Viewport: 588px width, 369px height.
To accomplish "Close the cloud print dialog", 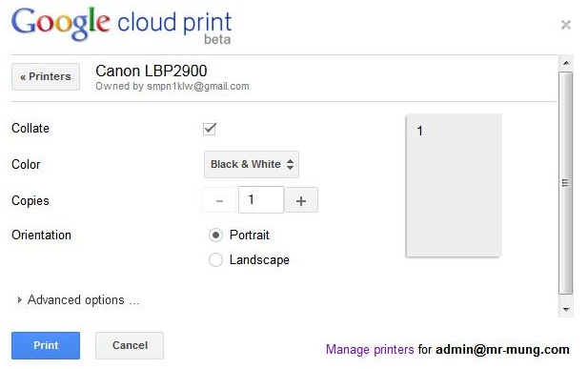I will click(x=565, y=25).
